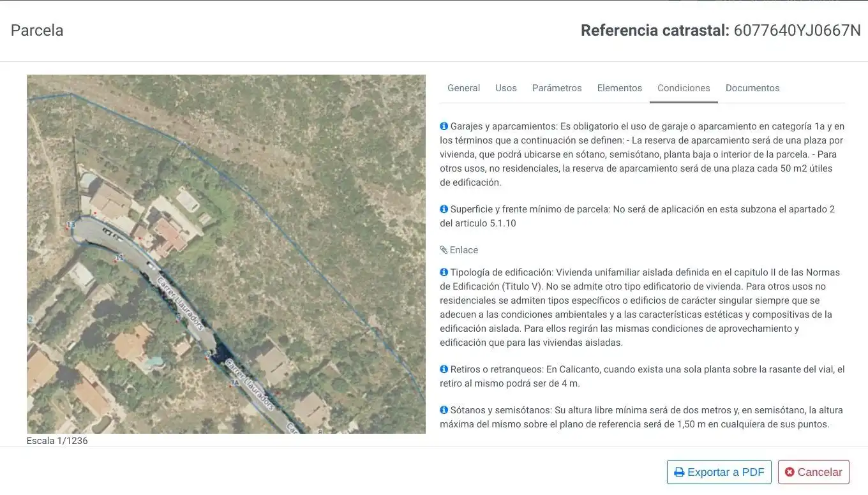Open the Parámetros tab

coord(557,88)
